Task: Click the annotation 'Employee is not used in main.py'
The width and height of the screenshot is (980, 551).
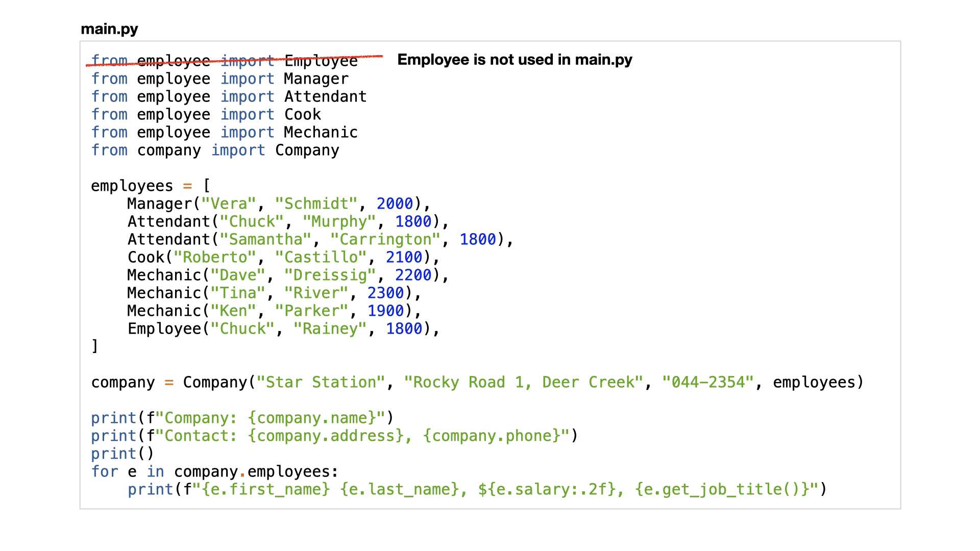Action: point(514,60)
